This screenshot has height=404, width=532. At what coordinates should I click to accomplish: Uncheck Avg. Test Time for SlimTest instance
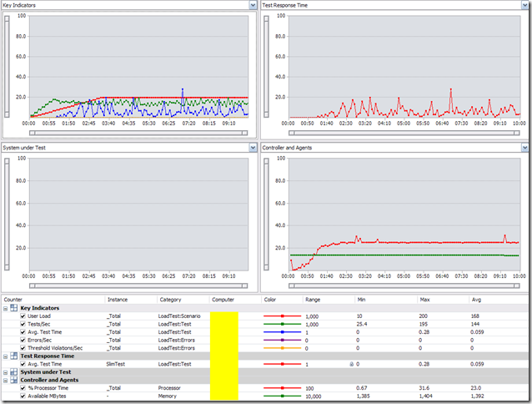click(x=23, y=364)
